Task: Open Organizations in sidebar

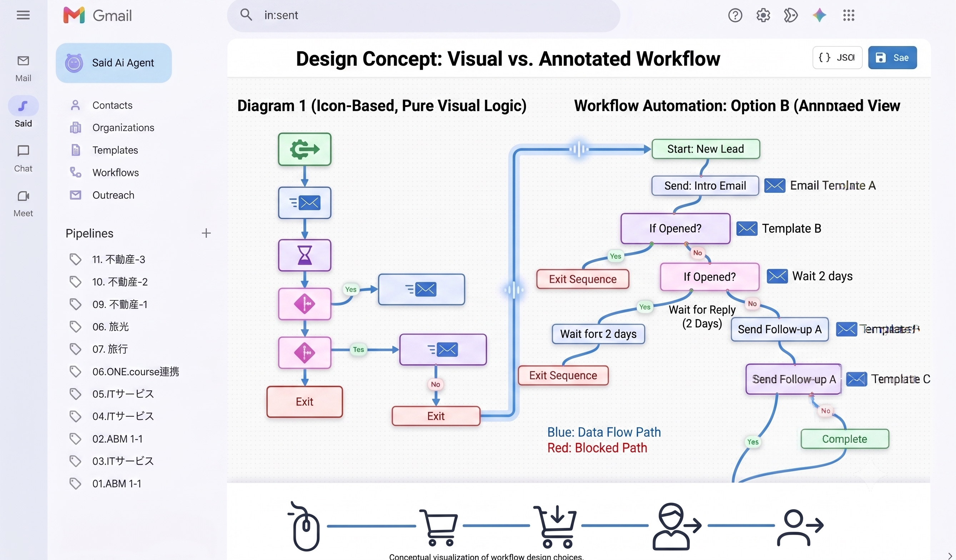Action: (x=112, y=127)
